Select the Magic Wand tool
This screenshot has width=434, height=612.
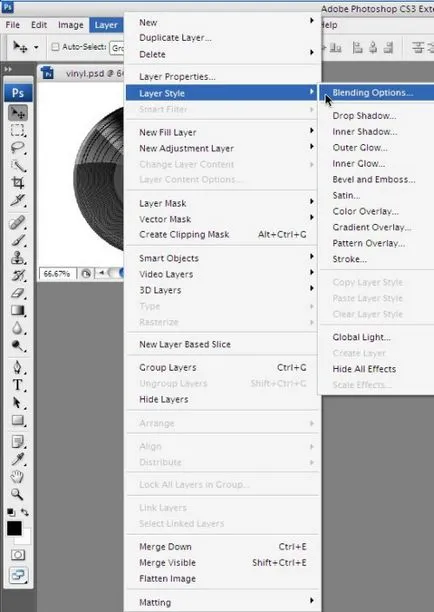[x=18, y=165]
